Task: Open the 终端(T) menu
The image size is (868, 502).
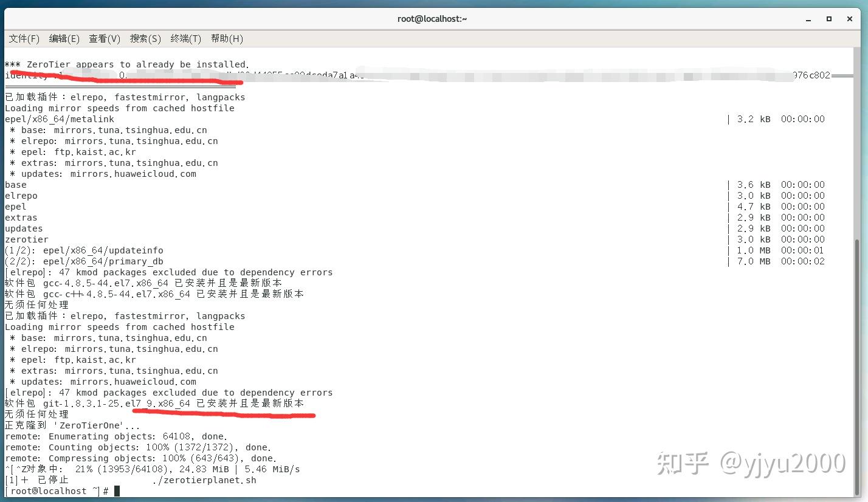Action: 186,38
